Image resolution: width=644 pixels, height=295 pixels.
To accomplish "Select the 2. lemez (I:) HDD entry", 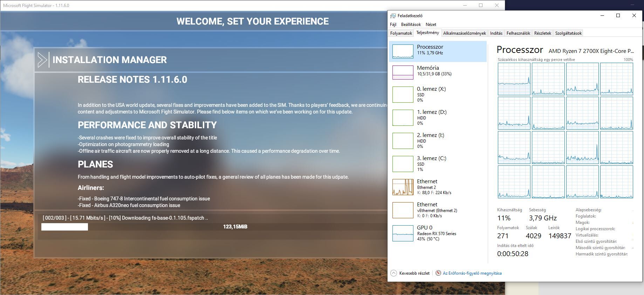I will point(438,141).
